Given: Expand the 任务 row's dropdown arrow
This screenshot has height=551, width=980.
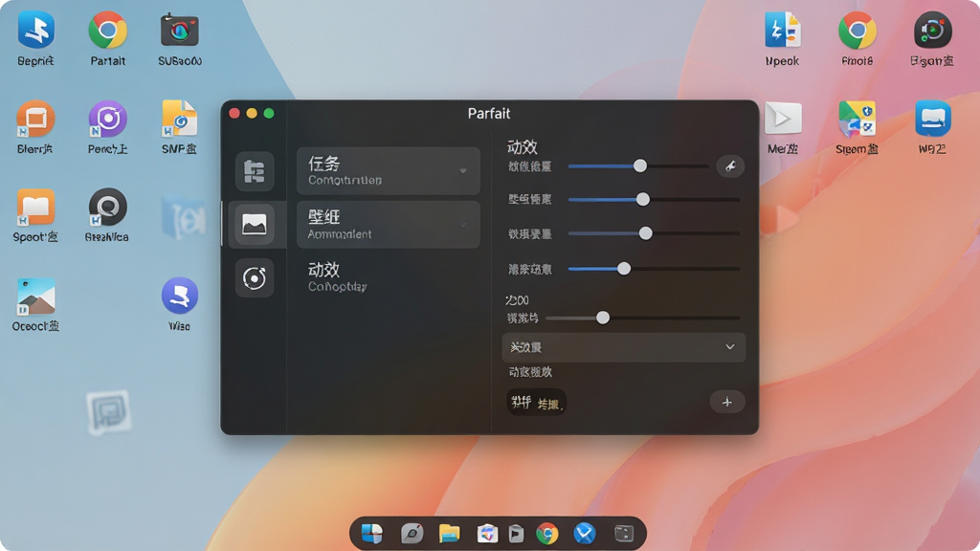Looking at the screenshot, I should (x=463, y=170).
